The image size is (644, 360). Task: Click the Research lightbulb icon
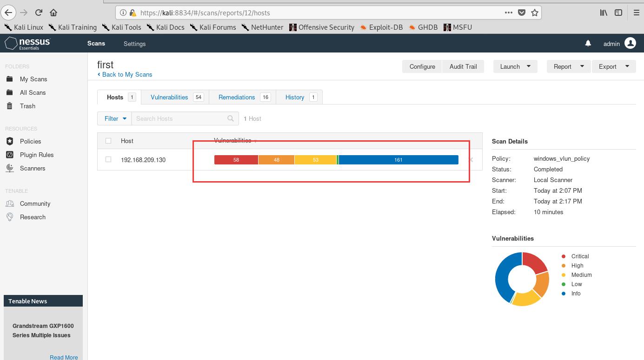[10, 217]
